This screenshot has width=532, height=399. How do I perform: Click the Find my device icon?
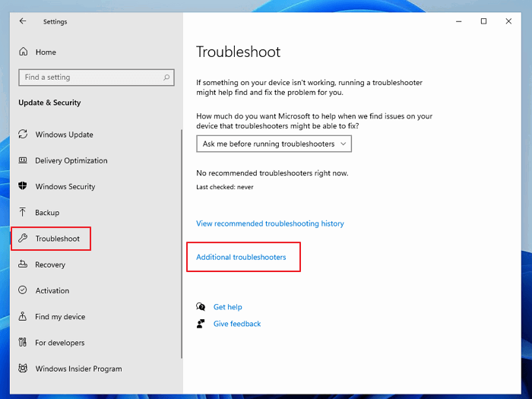click(x=22, y=316)
